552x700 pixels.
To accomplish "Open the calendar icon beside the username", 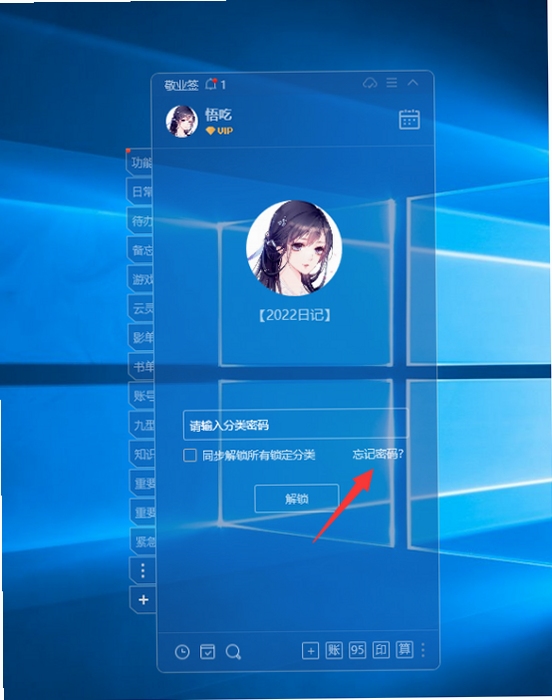I will [x=409, y=119].
